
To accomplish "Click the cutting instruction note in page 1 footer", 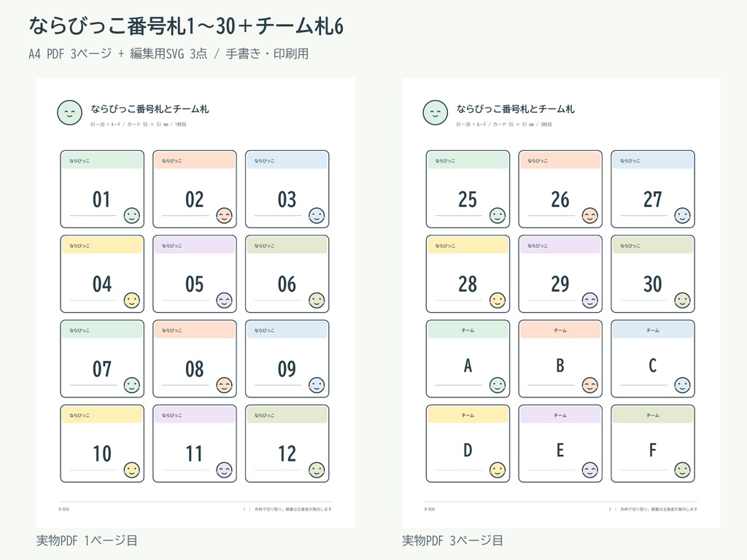I will click(x=293, y=509).
